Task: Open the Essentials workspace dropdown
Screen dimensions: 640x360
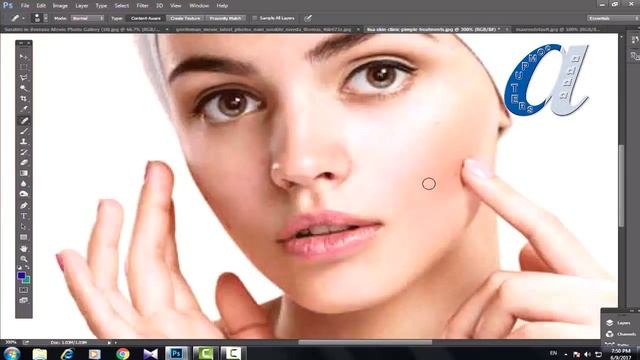Action: click(x=613, y=18)
